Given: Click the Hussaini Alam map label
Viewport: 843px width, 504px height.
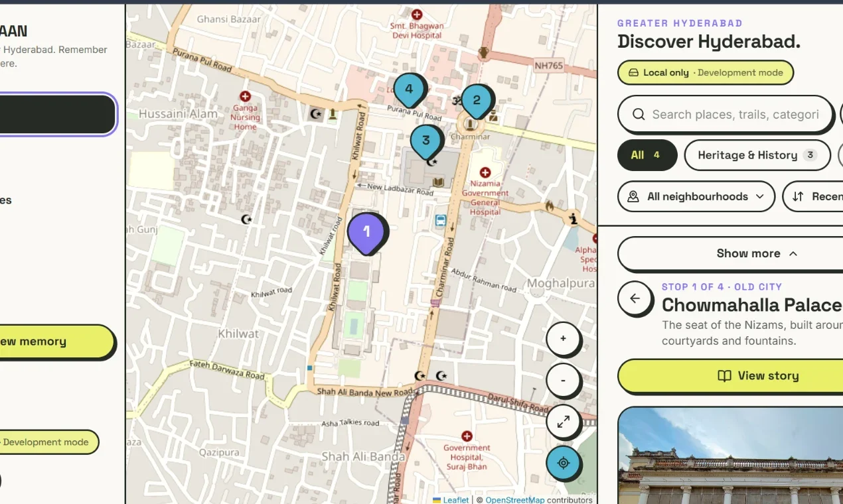Looking at the screenshot, I should (178, 114).
